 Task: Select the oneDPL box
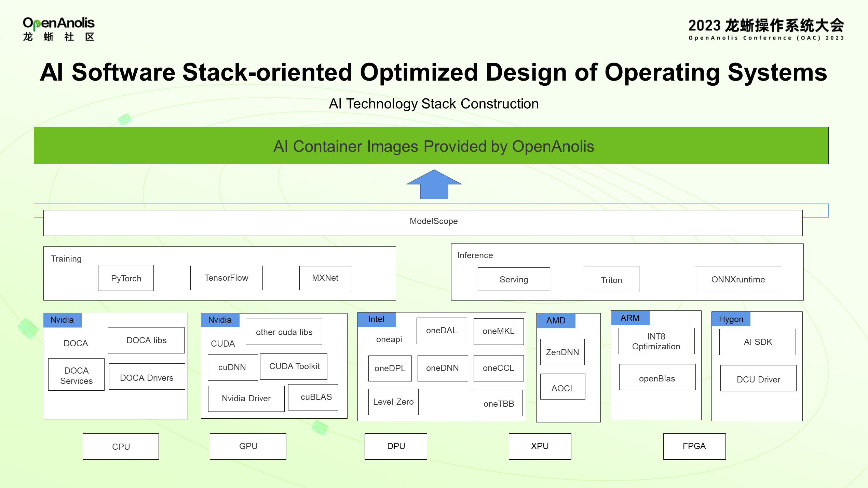390,368
